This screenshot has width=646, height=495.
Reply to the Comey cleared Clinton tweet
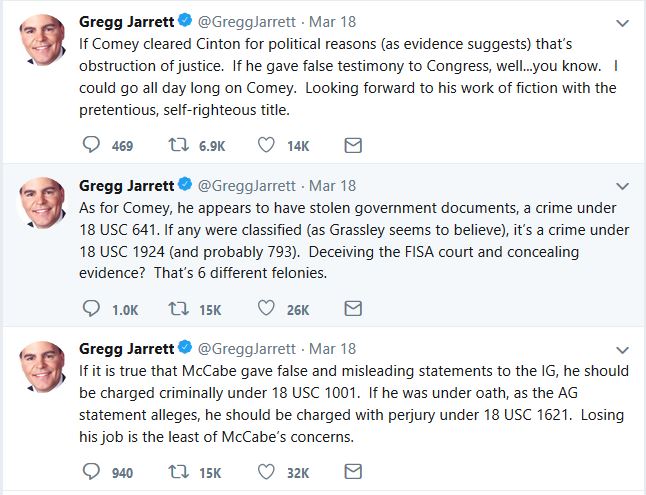point(91,146)
